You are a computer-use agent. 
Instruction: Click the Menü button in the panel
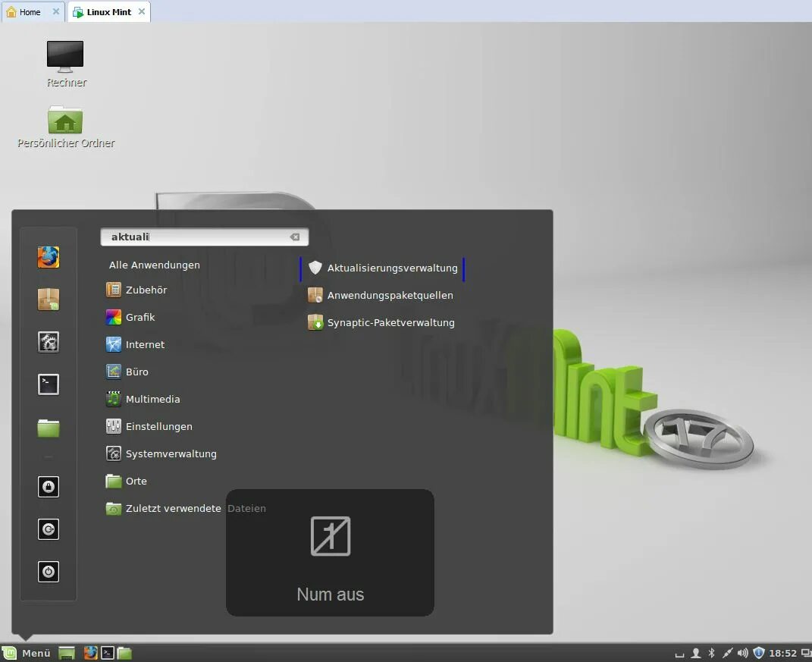point(27,653)
